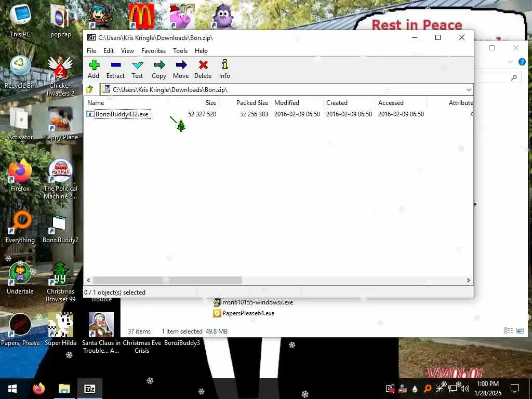The image size is (532, 399).
Task: Open the Edit menu
Action: point(109,51)
